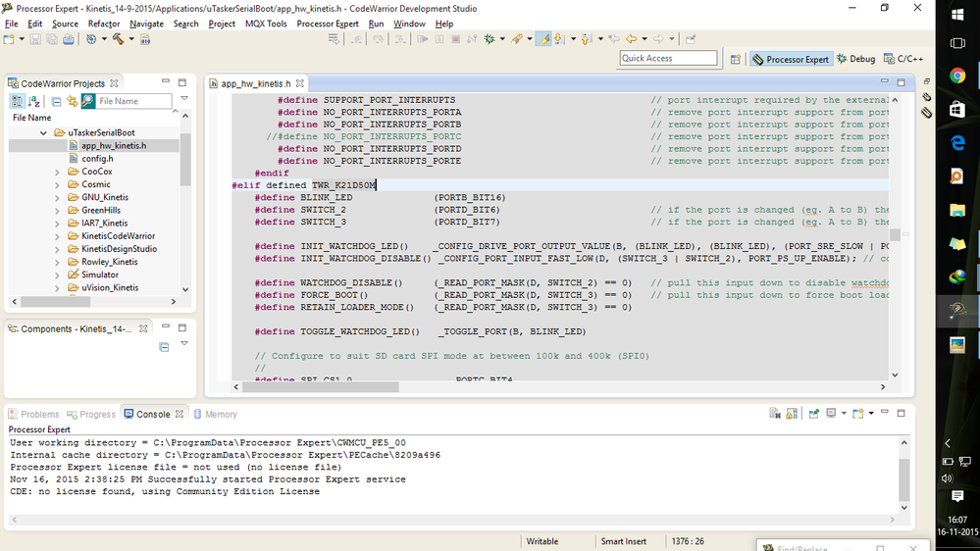Switch to C/C++ perspective
Image resolution: width=980 pixels, height=551 pixels.
point(903,59)
